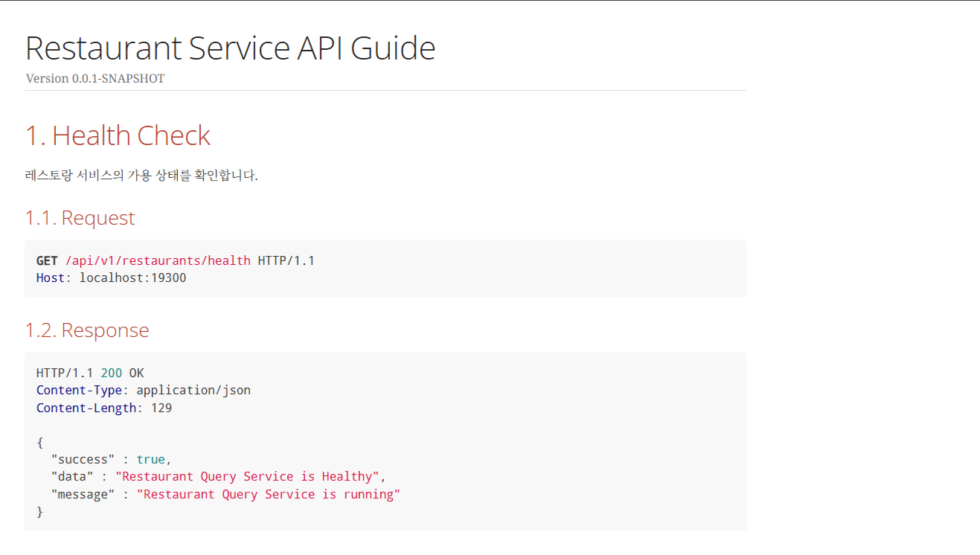Viewport: 980px width, 555px height.
Task: Click "Restaurant Query Service is running" string
Action: pos(269,494)
